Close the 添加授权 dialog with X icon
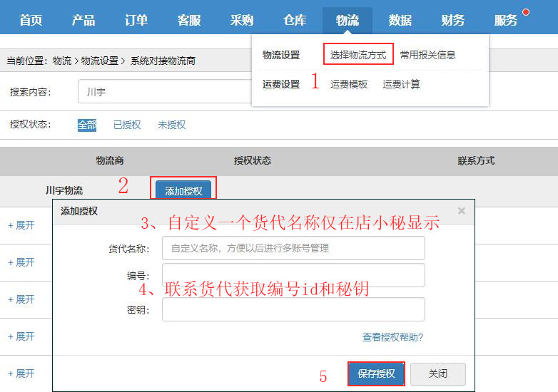The image size is (558, 392). pos(462,211)
